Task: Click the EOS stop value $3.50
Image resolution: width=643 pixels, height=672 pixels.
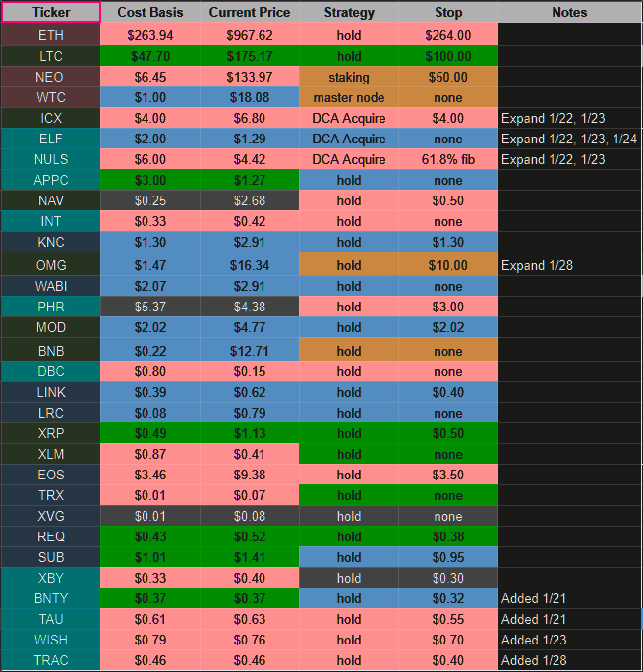Action: coord(448,475)
